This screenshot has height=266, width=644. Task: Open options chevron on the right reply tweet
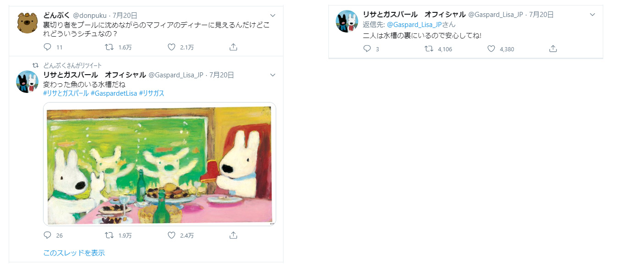click(x=592, y=15)
